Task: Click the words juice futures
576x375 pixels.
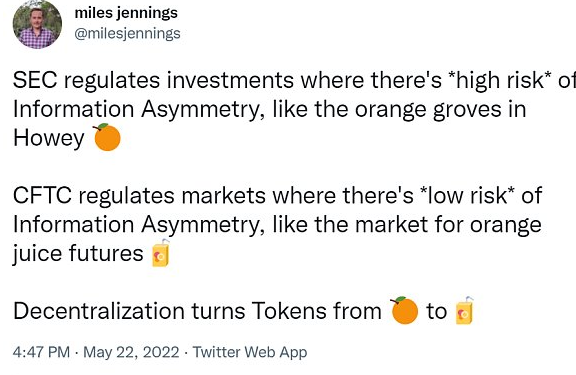Action: tap(78, 253)
